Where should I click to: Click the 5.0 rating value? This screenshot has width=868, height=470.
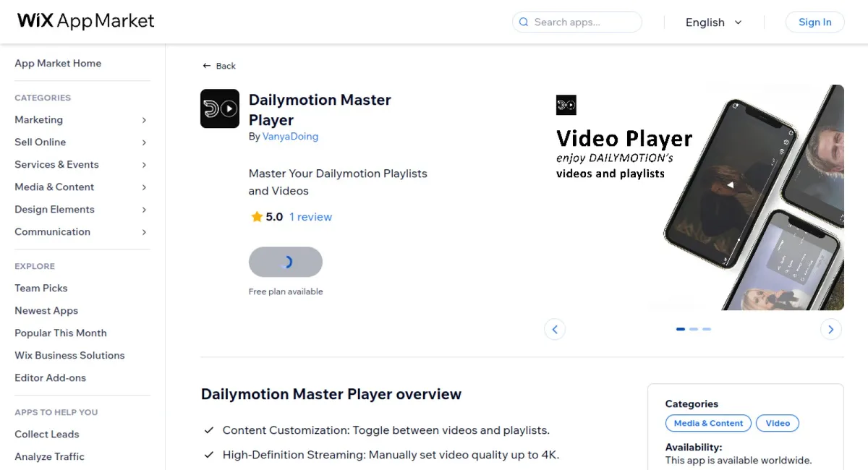274,217
